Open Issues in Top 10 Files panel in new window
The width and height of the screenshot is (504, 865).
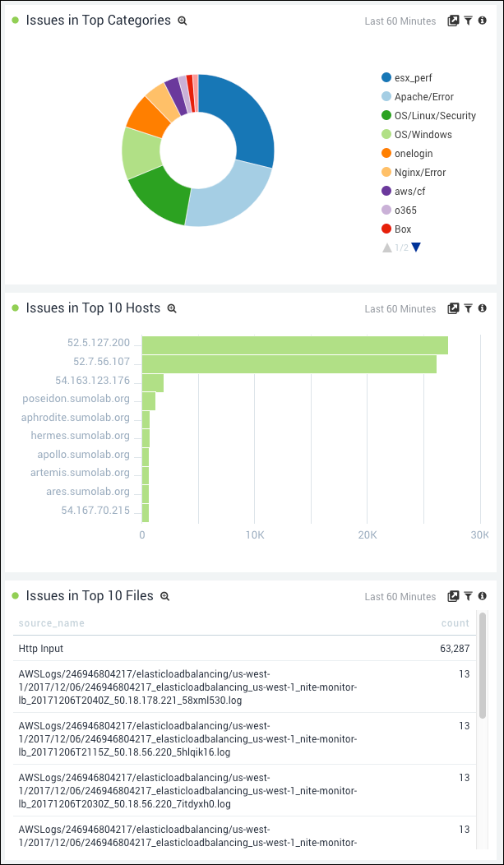[453, 596]
